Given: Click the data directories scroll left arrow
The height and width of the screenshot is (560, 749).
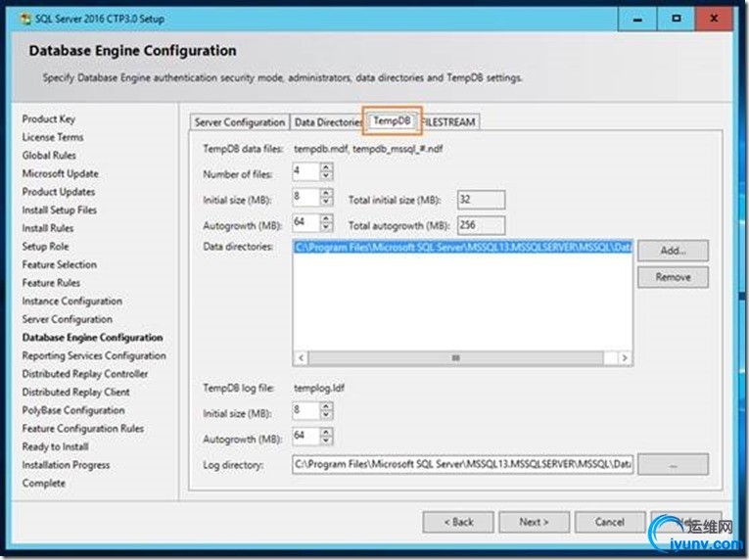Looking at the screenshot, I should coord(301,358).
